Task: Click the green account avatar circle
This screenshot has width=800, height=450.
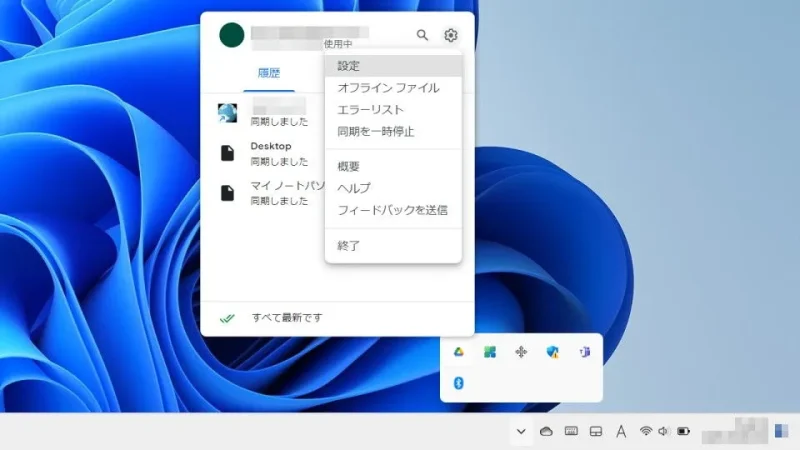Action: click(x=232, y=36)
